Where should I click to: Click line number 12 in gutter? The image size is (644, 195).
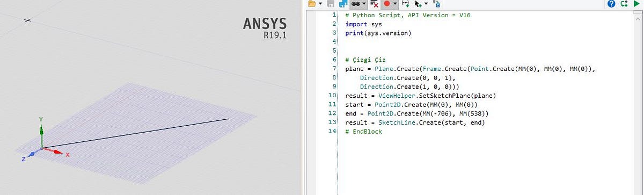[332, 114]
